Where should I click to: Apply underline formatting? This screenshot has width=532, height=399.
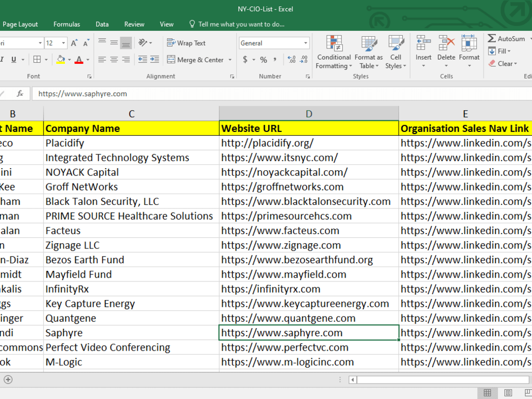(14, 60)
